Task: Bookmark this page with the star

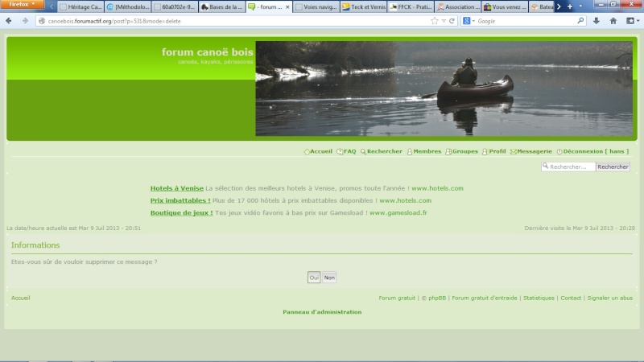Action: pyautogui.click(x=435, y=21)
